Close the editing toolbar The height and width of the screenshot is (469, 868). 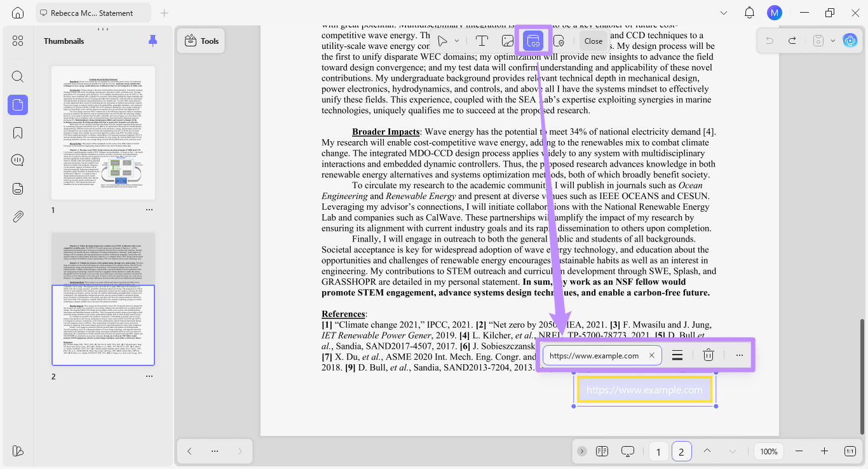tap(593, 41)
